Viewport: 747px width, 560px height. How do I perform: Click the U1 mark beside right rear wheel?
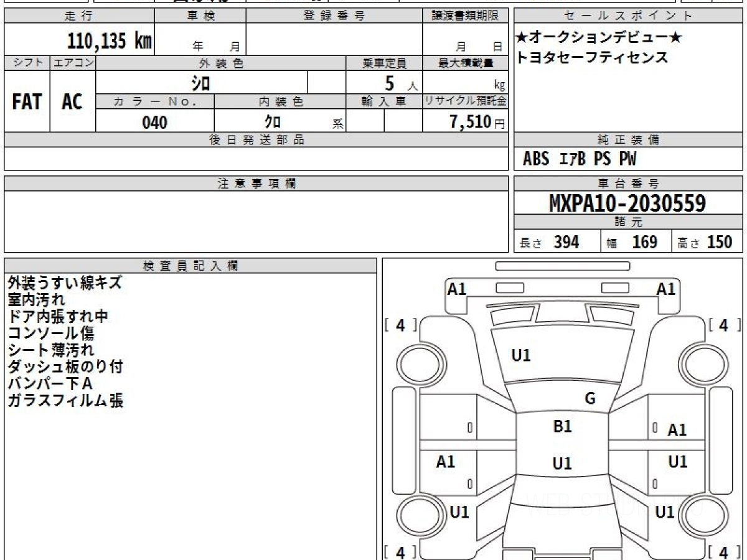665,512
